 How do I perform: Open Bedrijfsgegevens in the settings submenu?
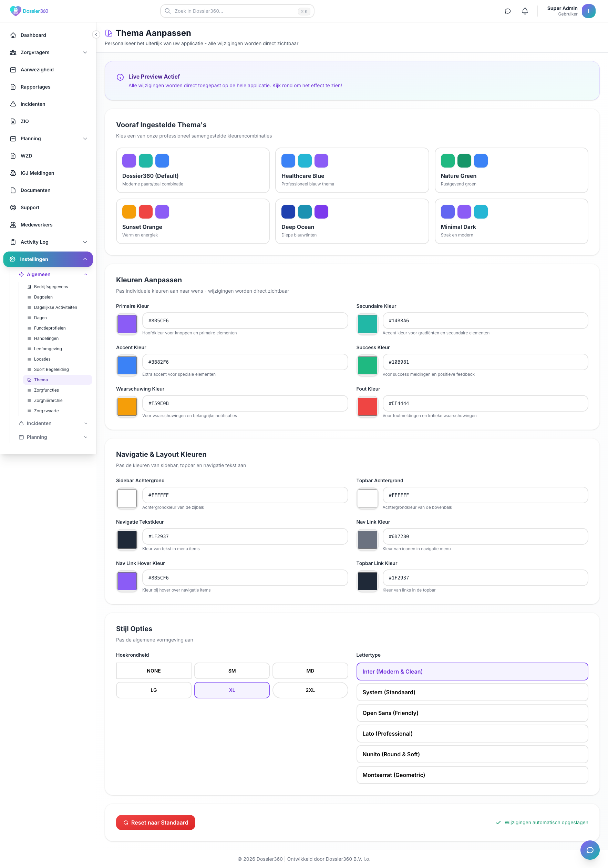pyautogui.click(x=51, y=286)
